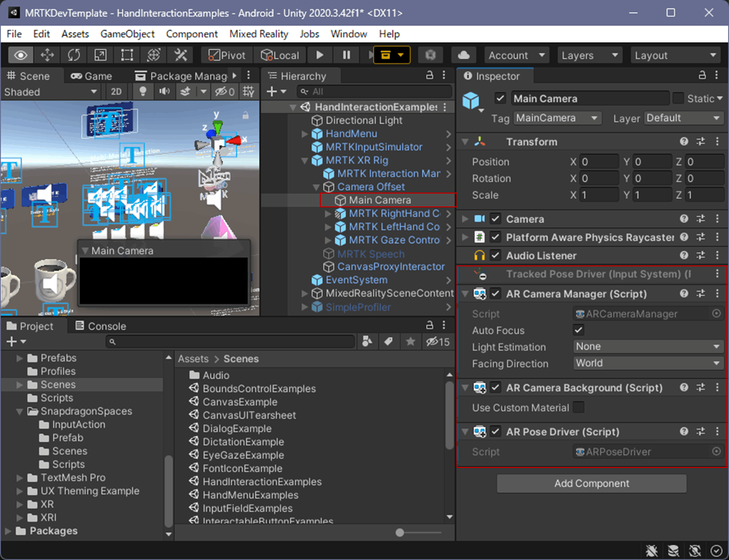Open the Facing Direction dropdown
729x560 pixels.
click(x=648, y=363)
